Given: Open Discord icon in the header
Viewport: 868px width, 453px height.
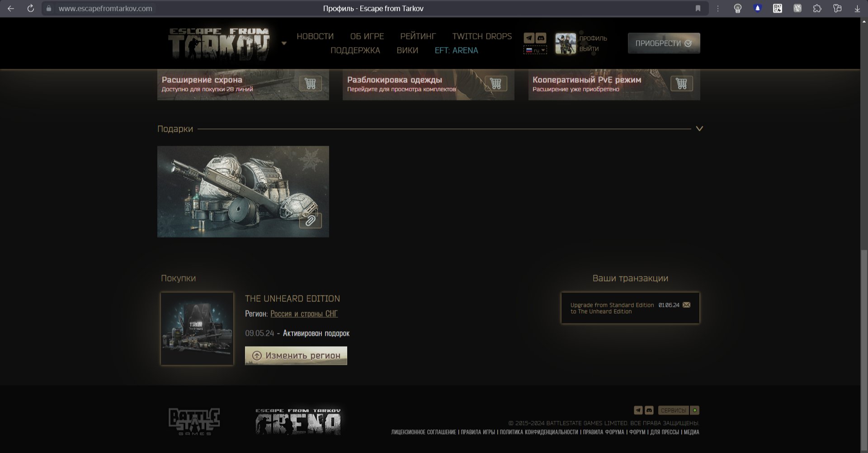Looking at the screenshot, I should click(x=541, y=38).
